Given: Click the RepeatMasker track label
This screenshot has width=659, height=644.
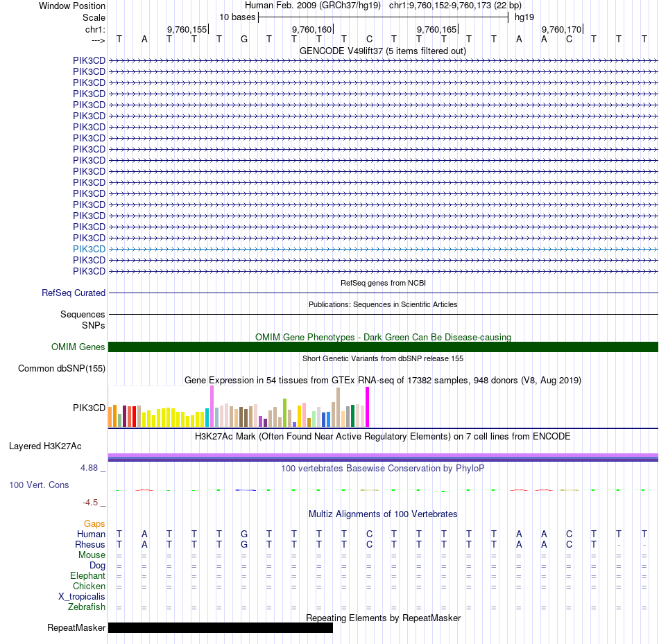Looking at the screenshot, I should (76, 628).
